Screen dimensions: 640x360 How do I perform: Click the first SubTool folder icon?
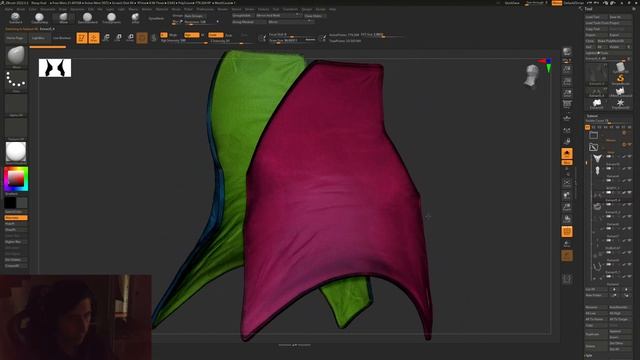pos(593,135)
